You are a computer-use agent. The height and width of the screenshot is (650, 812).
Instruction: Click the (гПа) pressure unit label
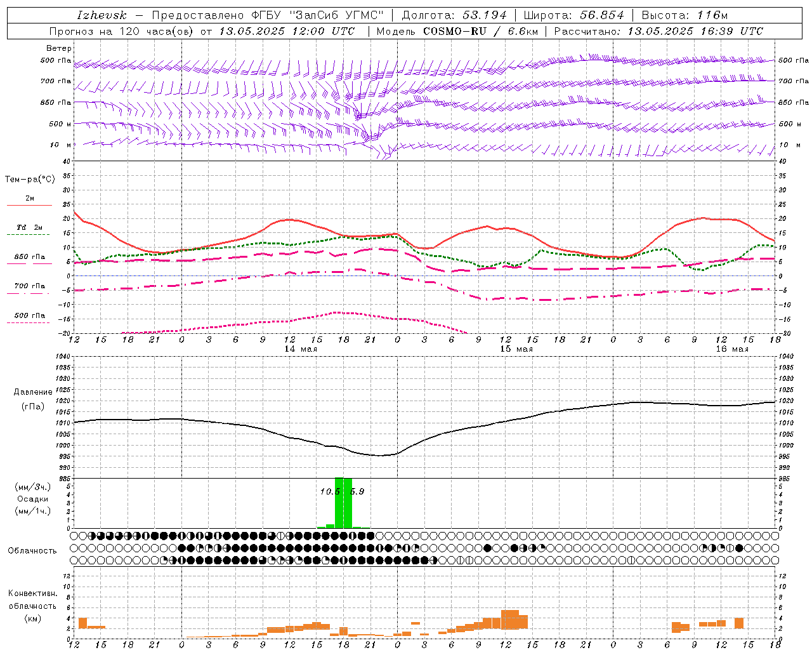tap(33, 406)
